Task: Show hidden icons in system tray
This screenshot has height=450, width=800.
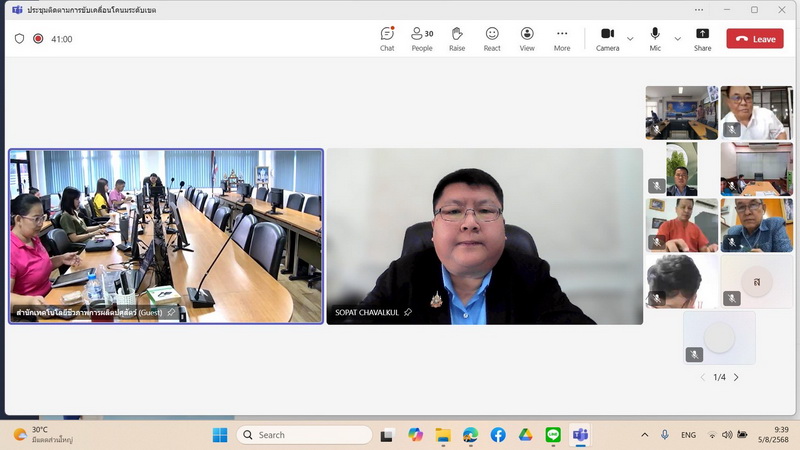Action: click(x=645, y=435)
